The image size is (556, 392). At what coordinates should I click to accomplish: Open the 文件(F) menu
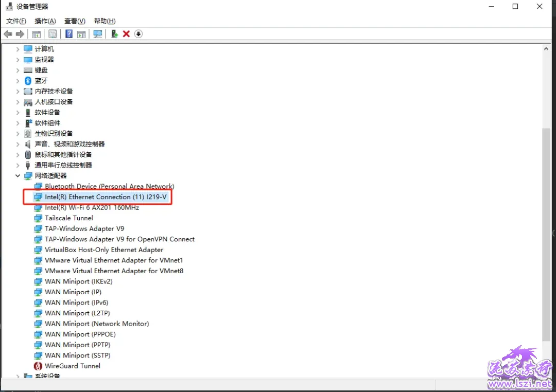16,21
